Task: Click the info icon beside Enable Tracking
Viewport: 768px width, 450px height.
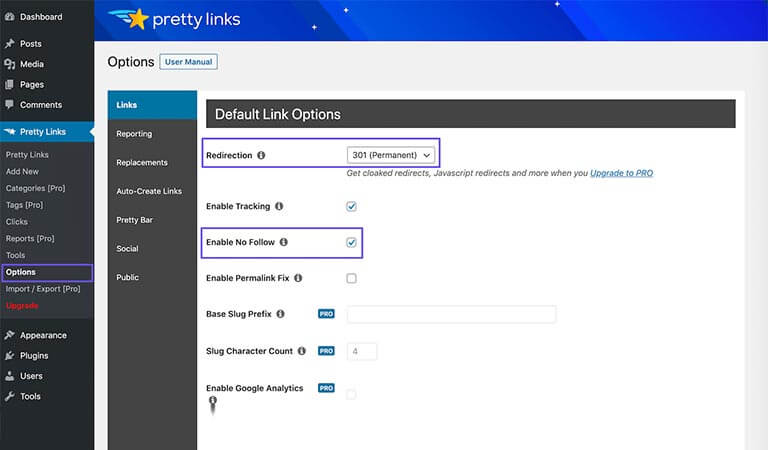Action: (x=279, y=206)
